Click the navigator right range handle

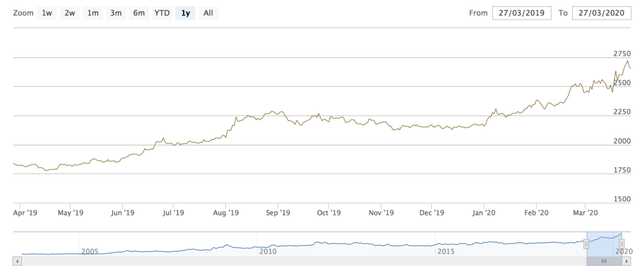tap(622, 244)
